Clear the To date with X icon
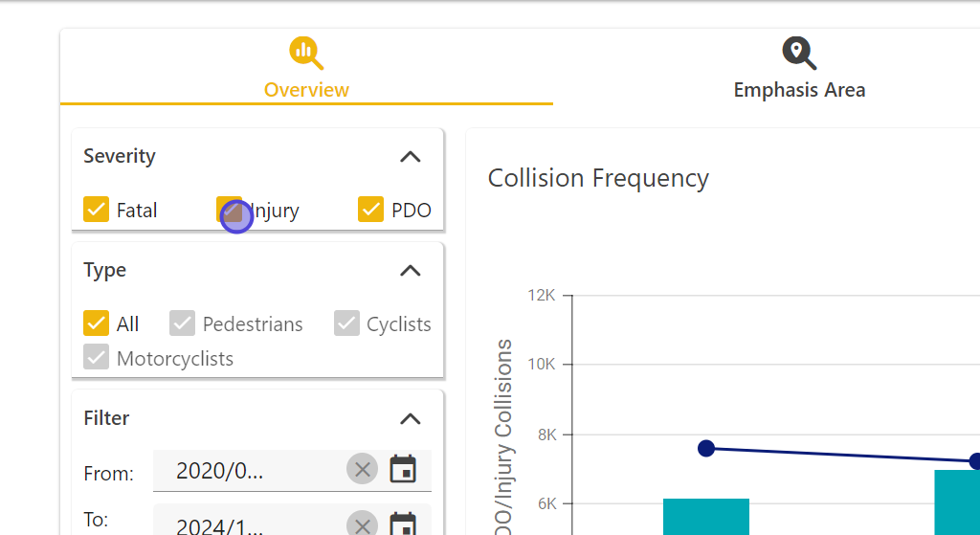The image size is (980, 535). [x=362, y=524]
